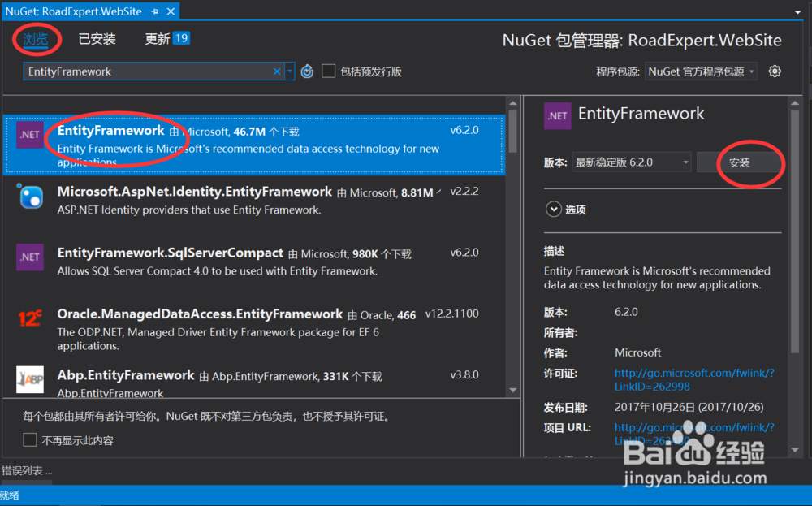Image resolution: width=812 pixels, height=506 pixels.
Task: Click EntityFramework.SqlServerCompact .NET icon
Action: (29, 257)
